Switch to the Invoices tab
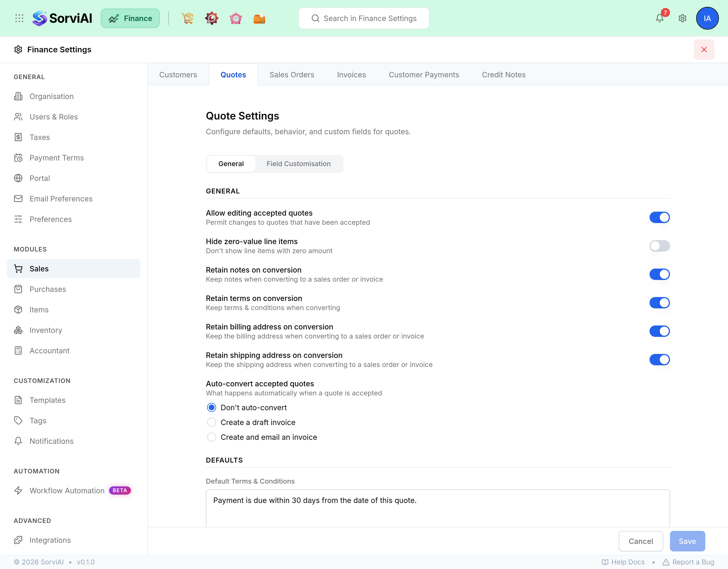The width and height of the screenshot is (728, 569). coord(351,74)
